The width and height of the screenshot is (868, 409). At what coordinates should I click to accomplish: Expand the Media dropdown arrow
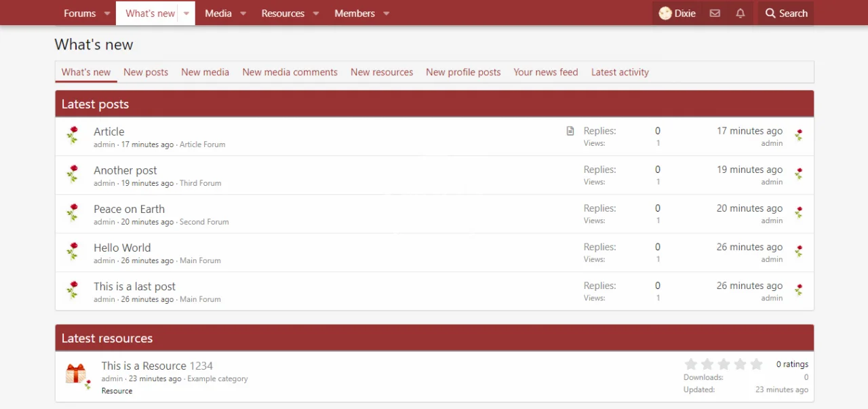pos(243,14)
